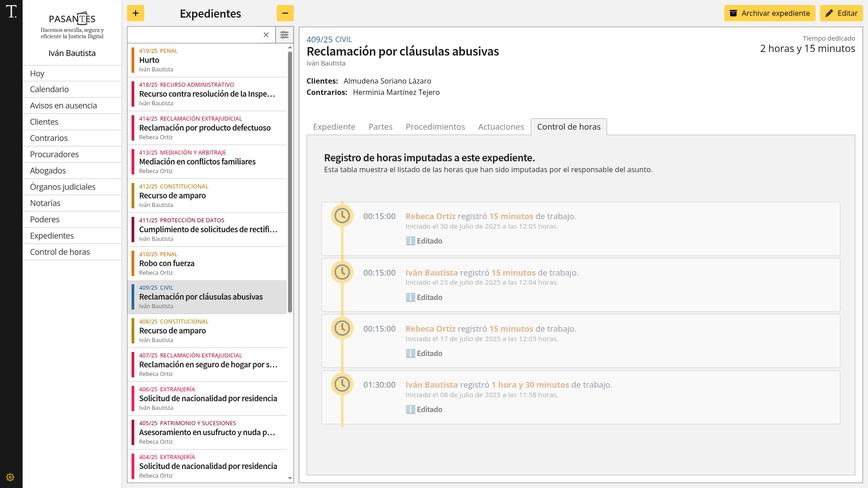Click the − icon next to Expedientes header
868x488 pixels.
pos(285,13)
